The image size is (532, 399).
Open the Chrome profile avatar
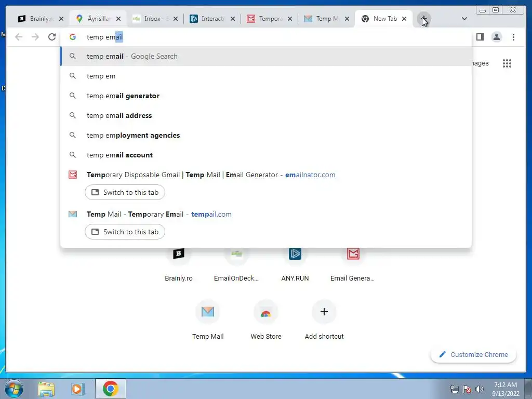pyautogui.click(x=496, y=37)
